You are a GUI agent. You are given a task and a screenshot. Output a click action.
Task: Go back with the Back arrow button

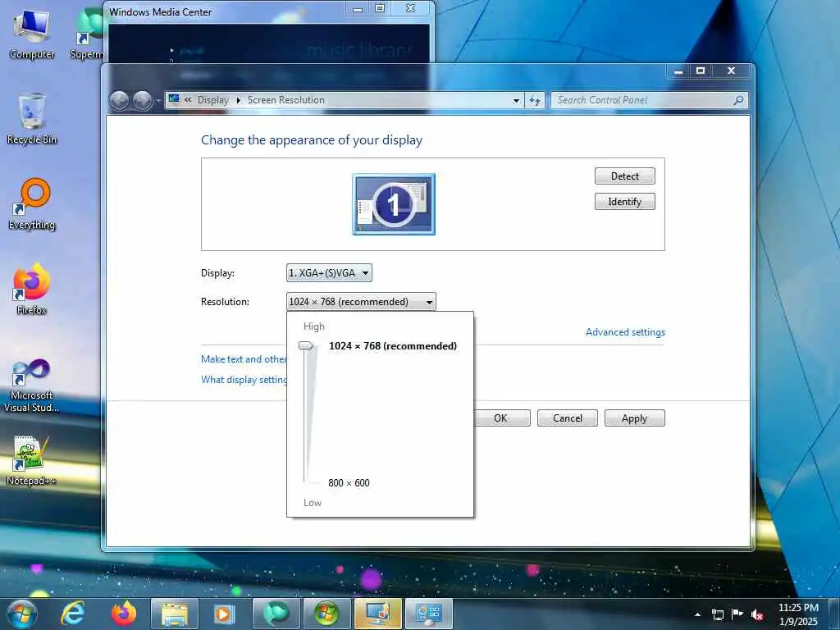pos(119,100)
